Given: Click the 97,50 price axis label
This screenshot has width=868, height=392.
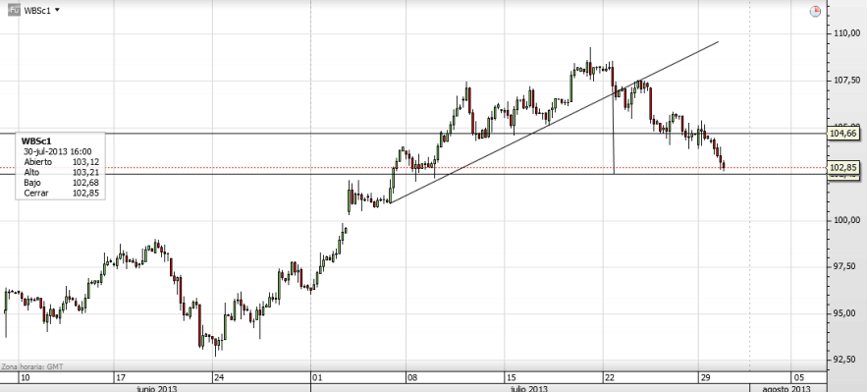Looking at the screenshot, I should (x=847, y=267).
